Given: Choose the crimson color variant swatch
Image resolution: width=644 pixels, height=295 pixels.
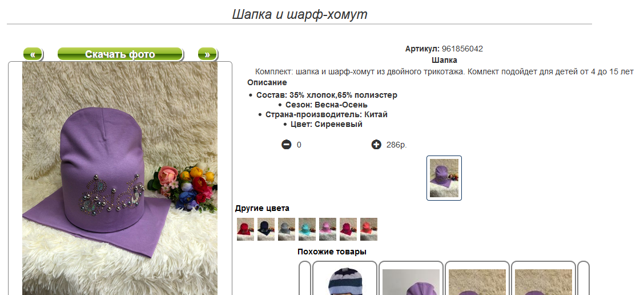Looking at the screenshot, I should [x=348, y=229].
